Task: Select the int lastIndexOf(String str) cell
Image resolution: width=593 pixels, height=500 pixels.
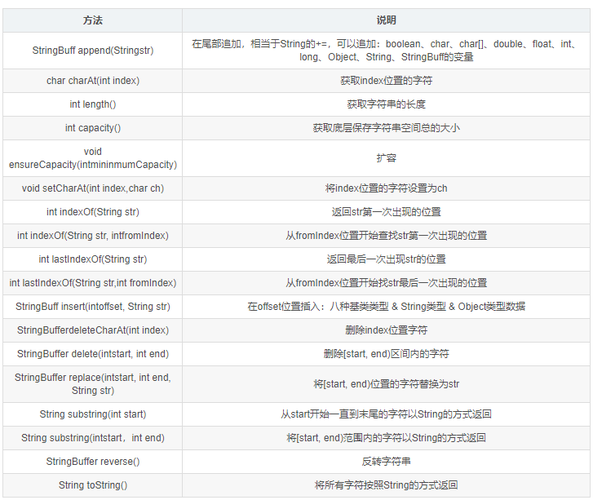Action: [93, 259]
